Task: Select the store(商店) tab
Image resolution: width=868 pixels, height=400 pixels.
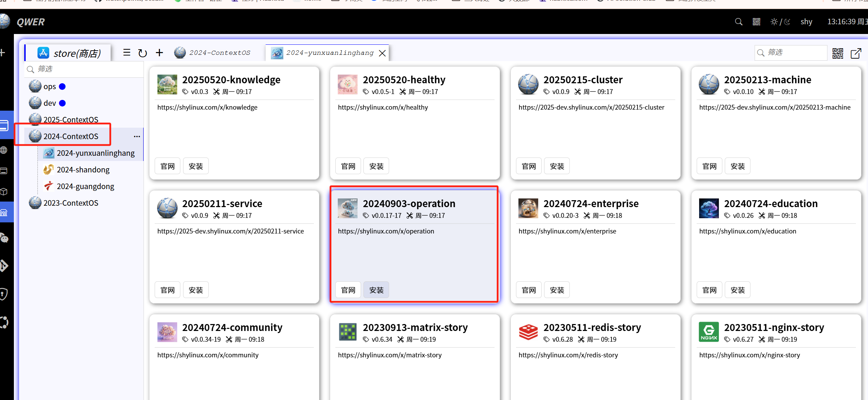Action: (x=69, y=53)
